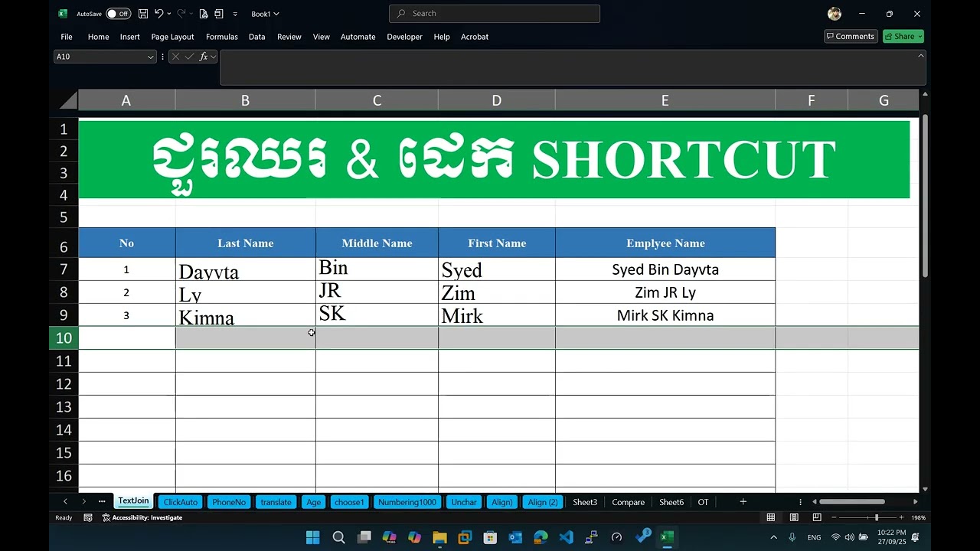Select cell containing JR
Viewport: 980px width, 551px height.
[377, 292]
